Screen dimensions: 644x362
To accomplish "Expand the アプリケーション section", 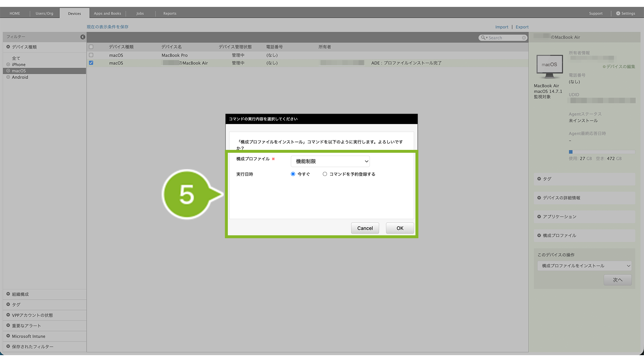I will coord(584,216).
